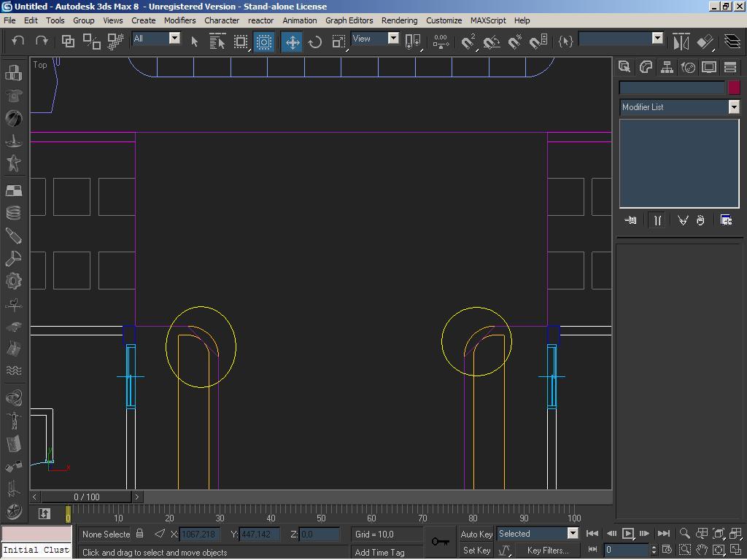Click the Auto Key button
This screenshot has height=560, width=747.
pyautogui.click(x=476, y=534)
